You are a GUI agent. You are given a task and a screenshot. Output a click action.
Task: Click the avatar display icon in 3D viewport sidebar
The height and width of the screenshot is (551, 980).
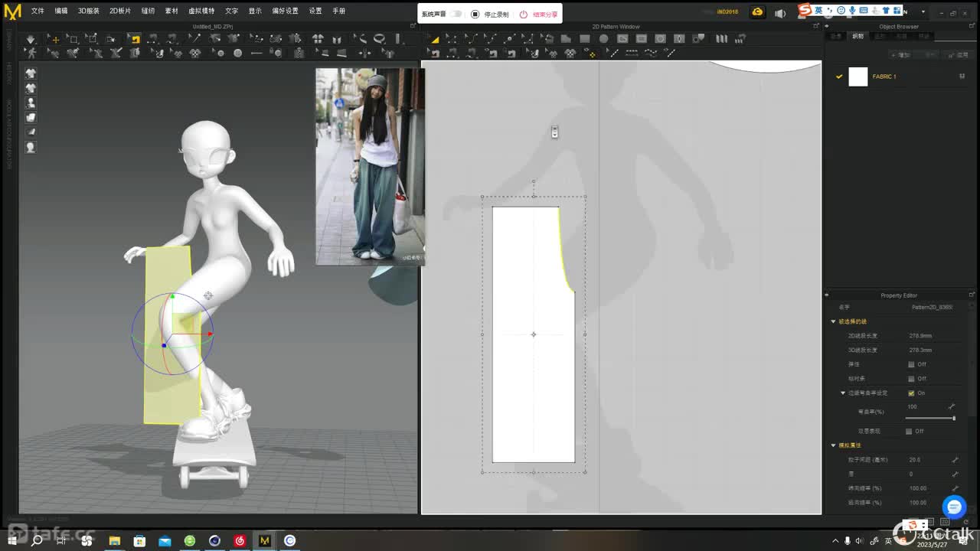[31, 103]
